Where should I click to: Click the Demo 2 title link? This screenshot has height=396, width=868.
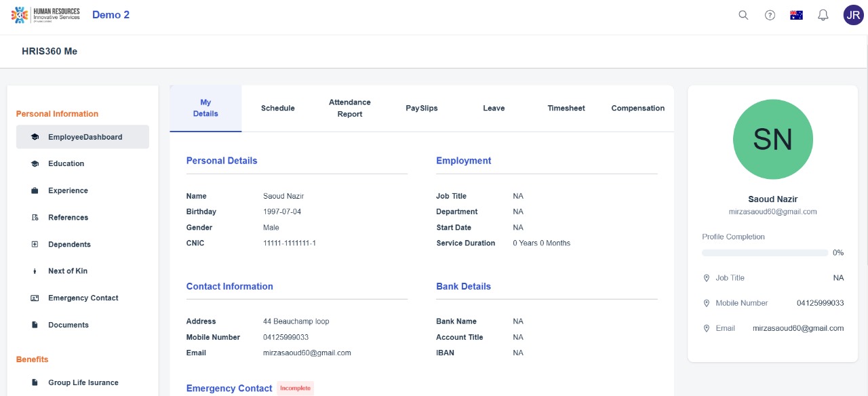(111, 15)
